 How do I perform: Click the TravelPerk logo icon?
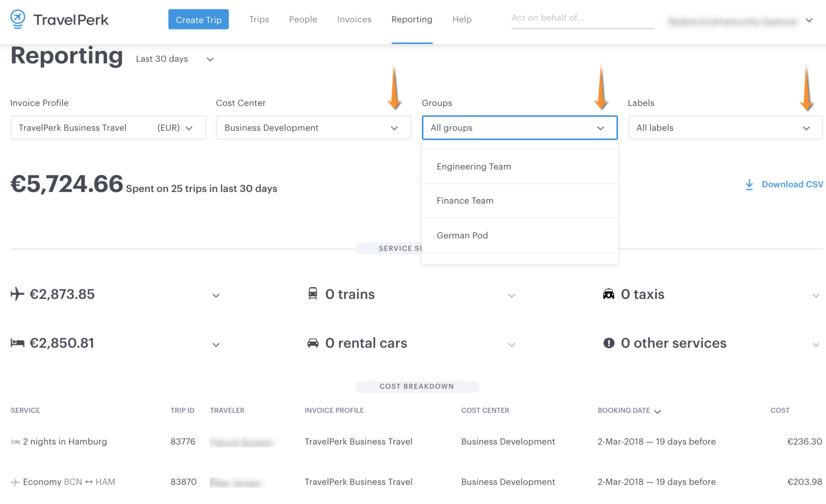(x=18, y=19)
